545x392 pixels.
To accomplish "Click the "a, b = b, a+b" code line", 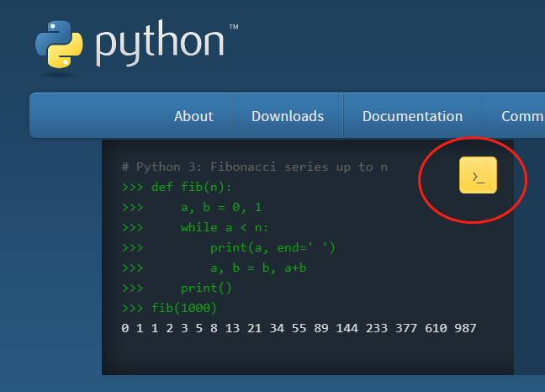I will 258,268.
